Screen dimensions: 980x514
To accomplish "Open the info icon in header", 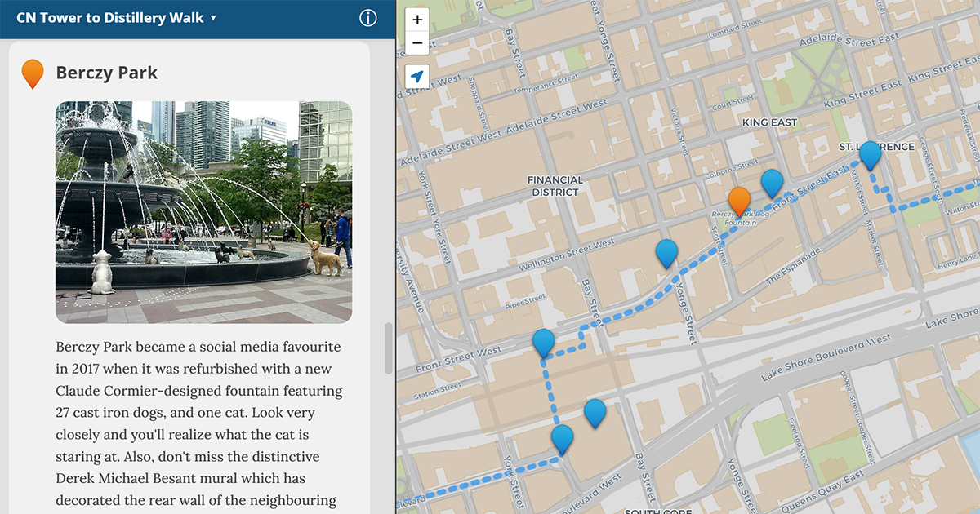I will point(368,18).
